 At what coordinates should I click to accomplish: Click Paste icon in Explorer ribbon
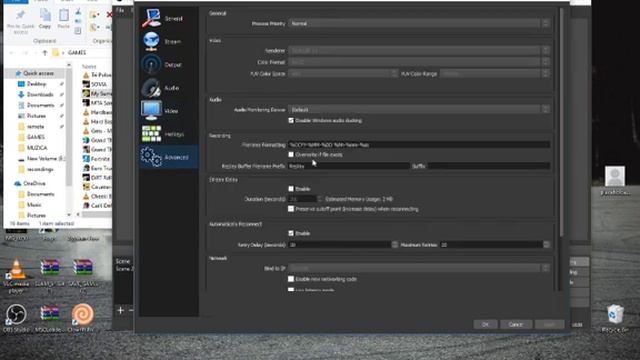tap(63, 19)
